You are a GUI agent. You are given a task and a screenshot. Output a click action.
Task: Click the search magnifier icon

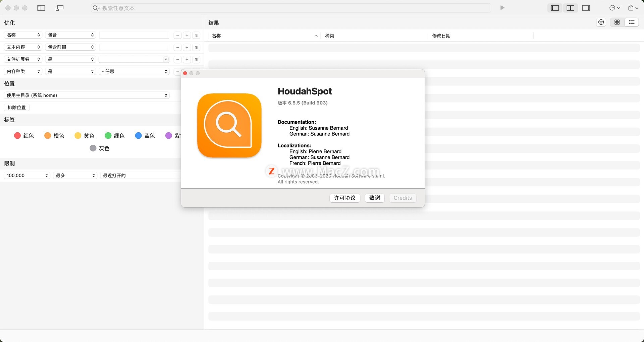click(96, 8)
